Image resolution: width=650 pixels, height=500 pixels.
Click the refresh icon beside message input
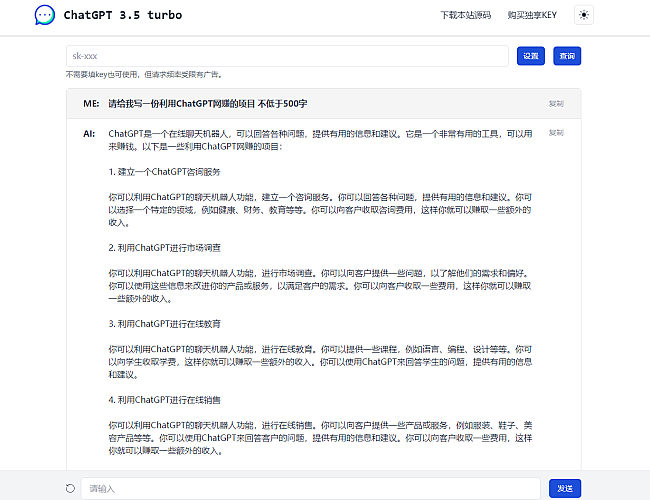[x=70, y=488]
